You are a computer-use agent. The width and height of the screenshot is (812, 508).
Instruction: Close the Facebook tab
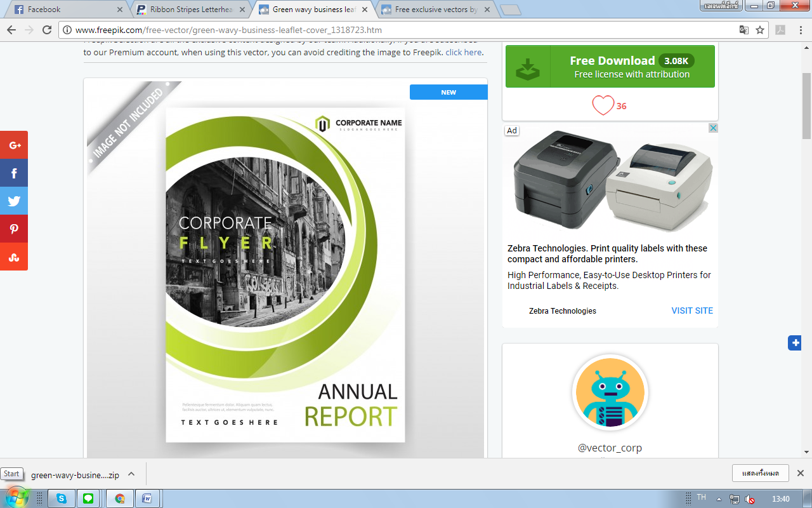pos(120,10)
